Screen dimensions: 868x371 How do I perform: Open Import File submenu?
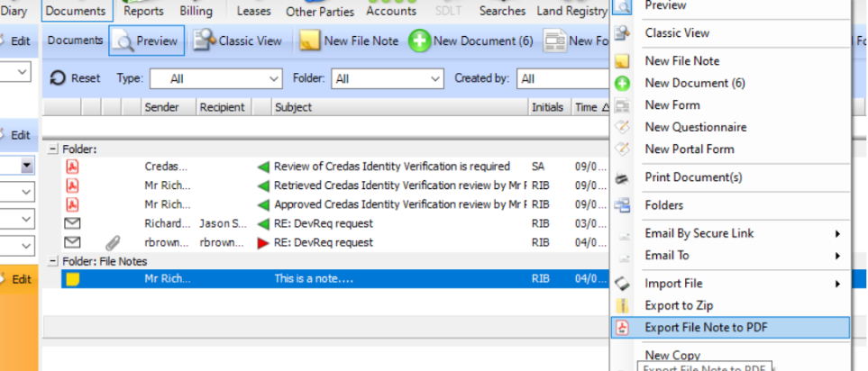point(731,284)
